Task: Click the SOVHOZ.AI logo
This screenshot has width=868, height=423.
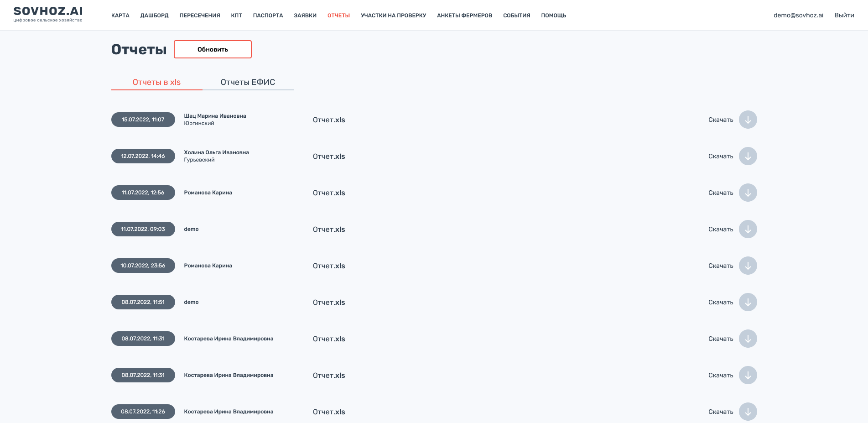Action: [48, 14]
